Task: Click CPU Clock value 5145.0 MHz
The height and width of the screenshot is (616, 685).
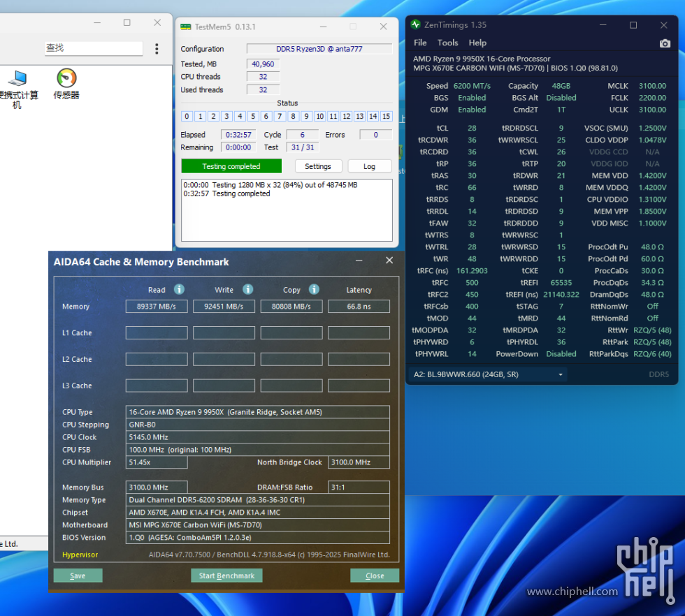Action: pos(258,437)
